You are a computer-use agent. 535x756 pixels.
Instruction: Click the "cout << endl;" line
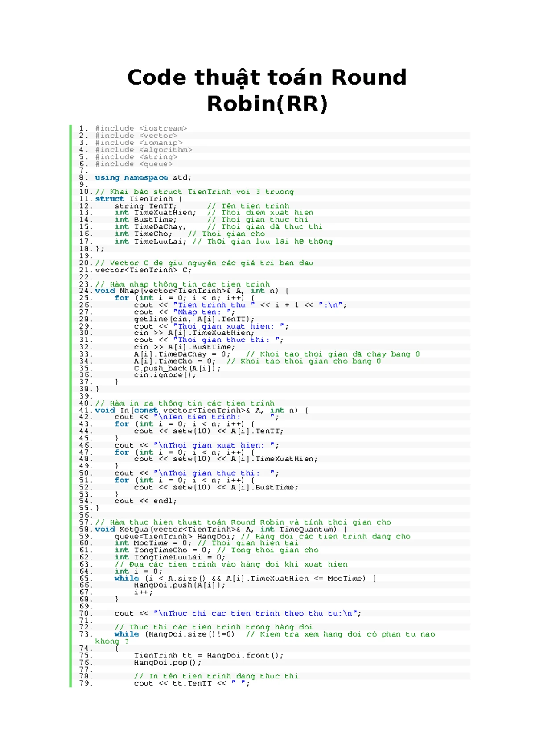coord(146,501)
